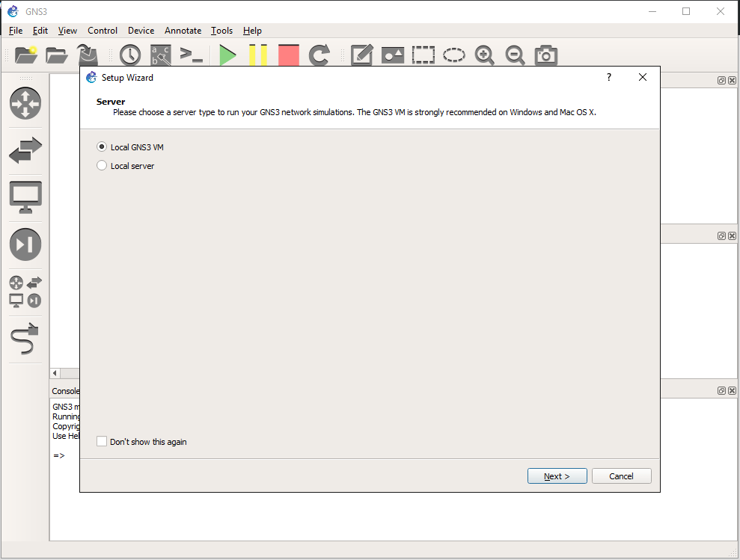Start all devices with green play icon
The width and height of the screenshot is (740, 560).
click(x=227, y=55)
